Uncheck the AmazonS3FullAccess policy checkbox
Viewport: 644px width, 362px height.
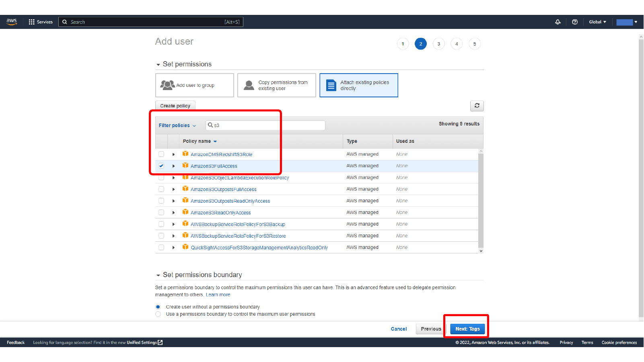(x=161, y=166)
